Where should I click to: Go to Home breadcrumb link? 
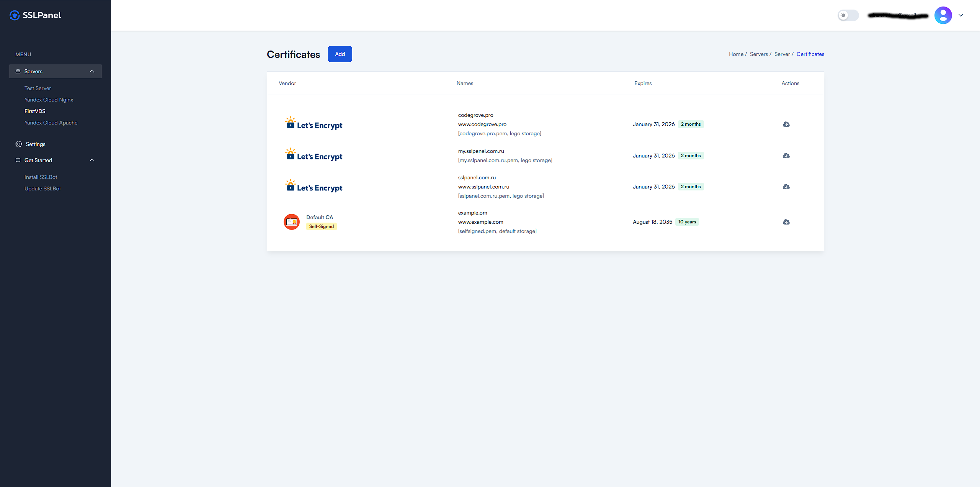[736, 54]
